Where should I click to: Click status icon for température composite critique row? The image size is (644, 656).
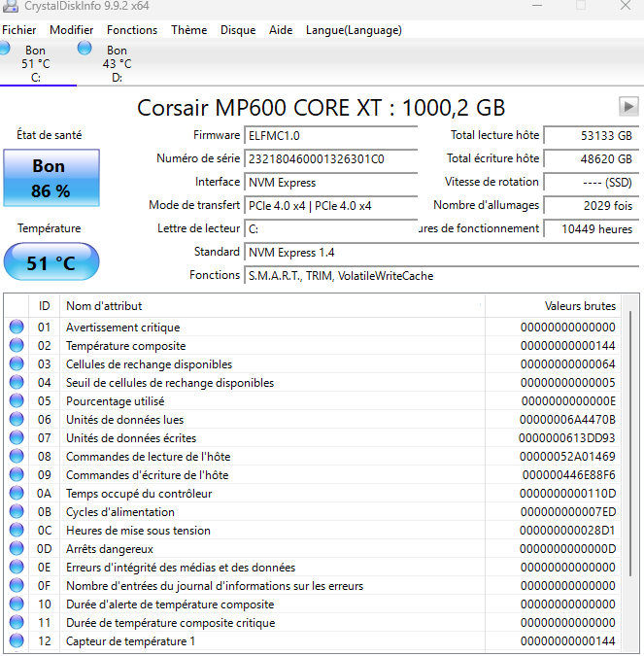[17, 622]
